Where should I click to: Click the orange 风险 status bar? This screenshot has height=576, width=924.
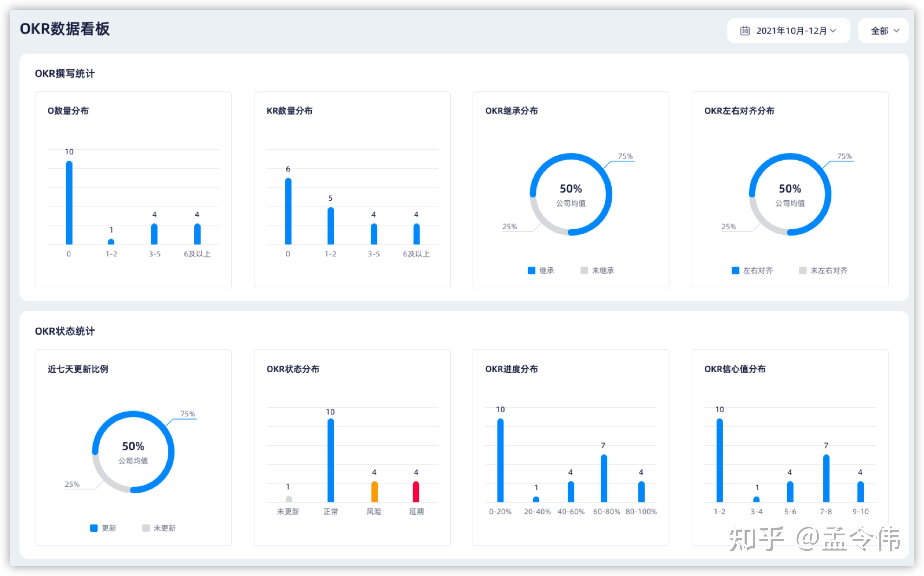tap(374, 492)
